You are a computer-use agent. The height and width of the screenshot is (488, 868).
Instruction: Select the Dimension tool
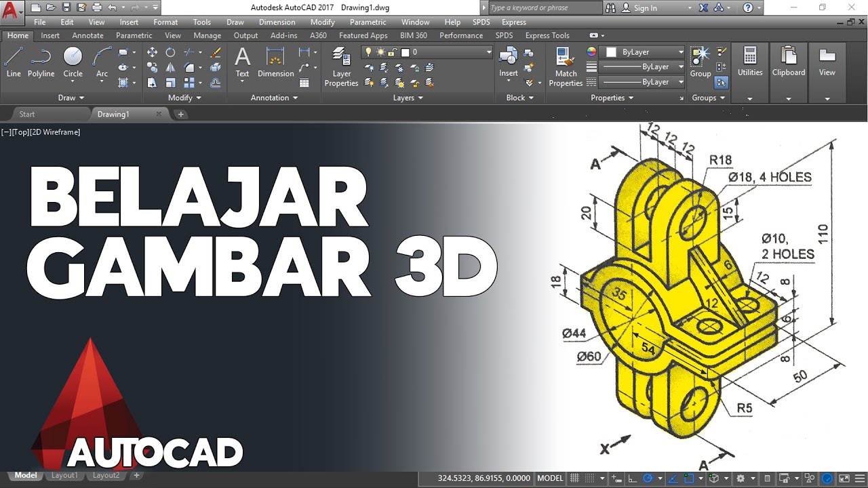pyautogui.click(x=275, y=62)
